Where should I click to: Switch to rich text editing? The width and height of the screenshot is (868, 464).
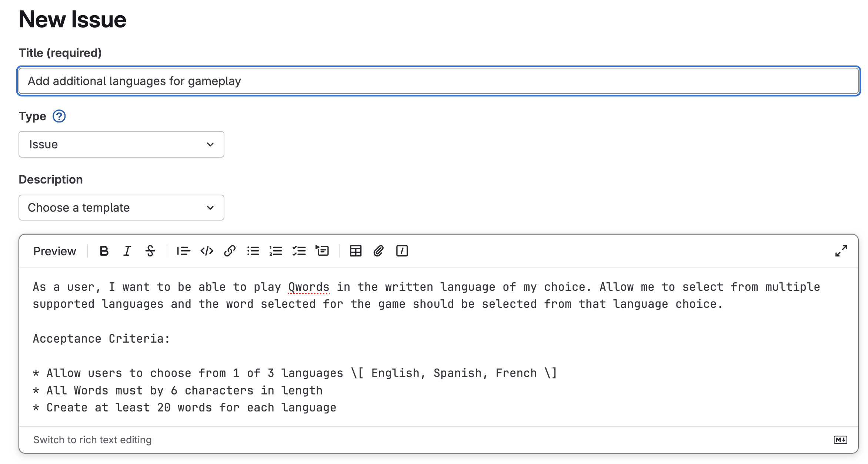click(93, 440)
